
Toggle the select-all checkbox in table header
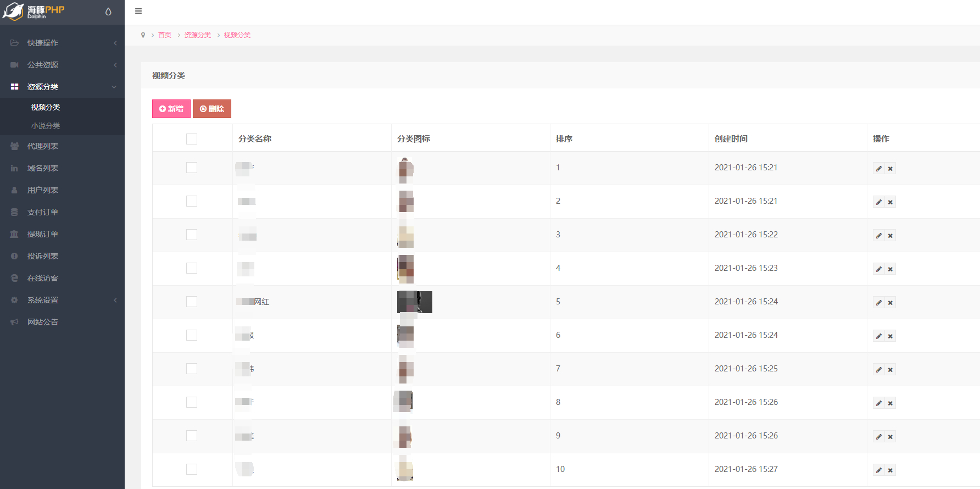192,139
